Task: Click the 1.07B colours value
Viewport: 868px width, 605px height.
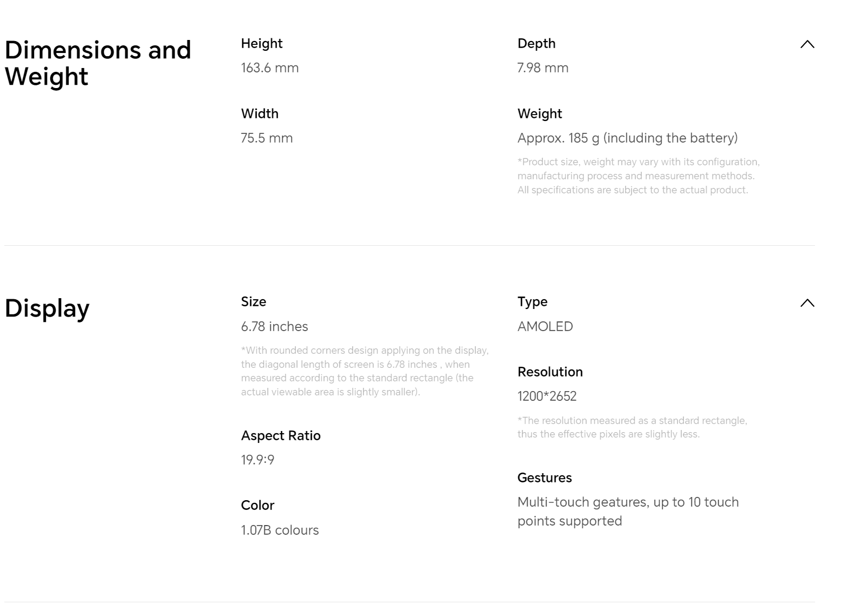Action: click(x=279, y=530)
